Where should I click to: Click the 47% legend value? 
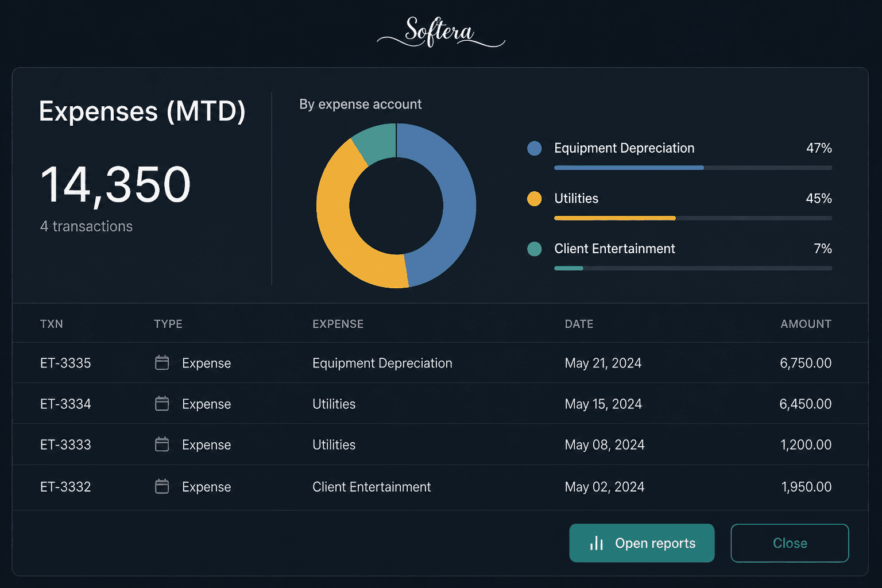point(819,148)
